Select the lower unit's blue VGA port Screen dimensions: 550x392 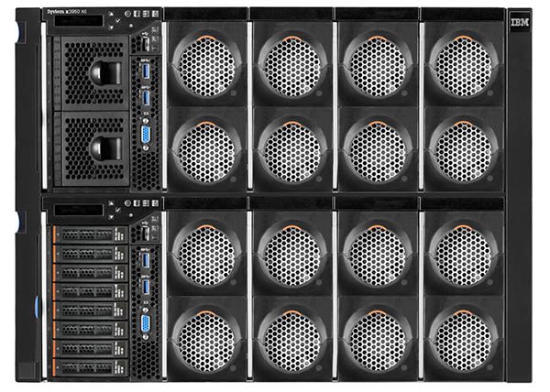tap(146, 322)
